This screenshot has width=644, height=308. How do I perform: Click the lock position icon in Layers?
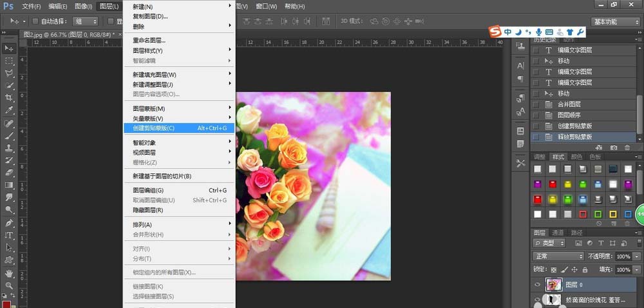click(574, 270)
